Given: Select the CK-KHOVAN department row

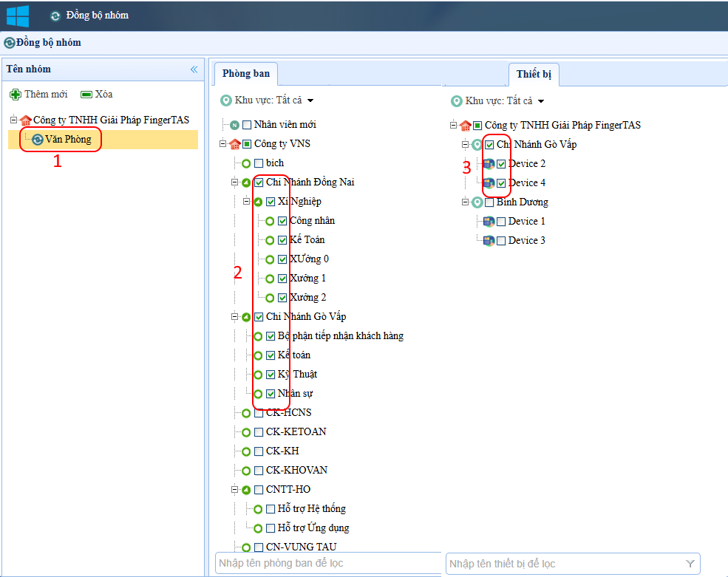Looking at the screenshot, I should click(296, 471).
